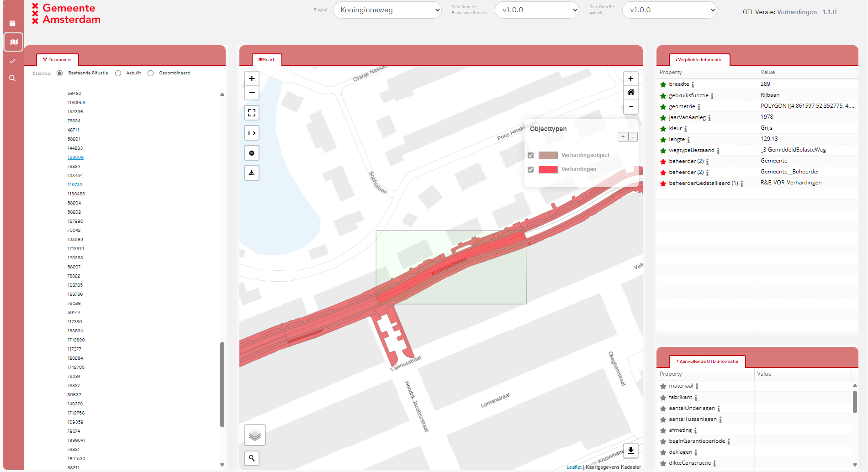Image resolution: width=868 pixels, height=472 pixels.
Task: Show info for jaarVanAanleg property
Action: click(709, 118)
